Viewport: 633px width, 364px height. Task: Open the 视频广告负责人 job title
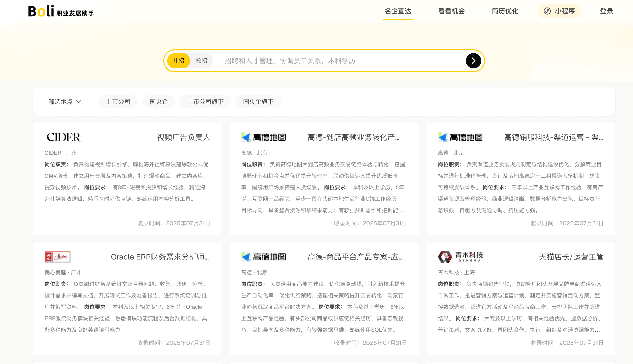tap(183, 137)
